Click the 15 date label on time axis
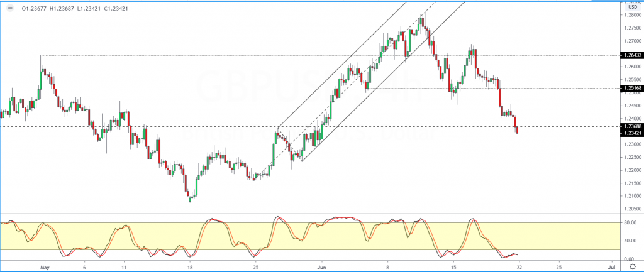 click(x=453, y=267)
